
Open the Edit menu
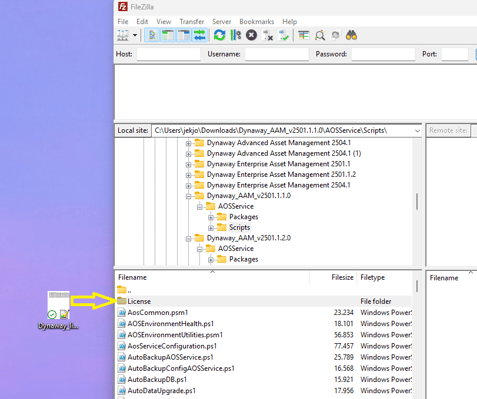pos(142,22)
